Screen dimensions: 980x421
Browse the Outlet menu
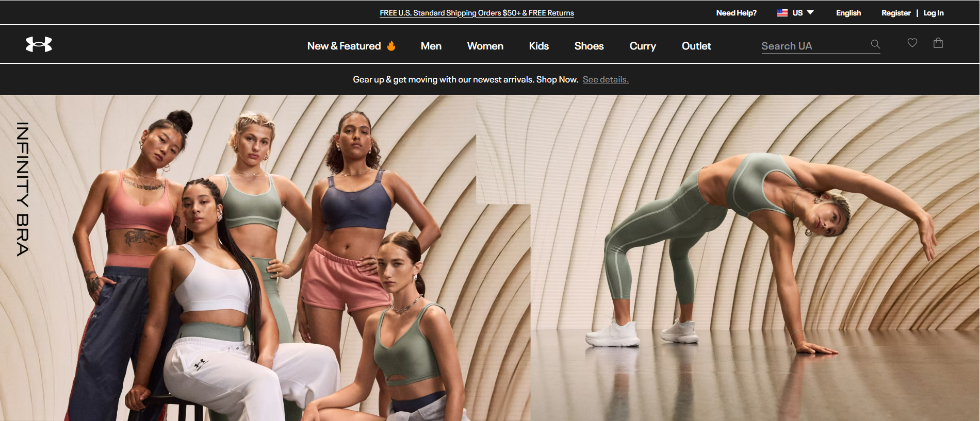(696, 46)
